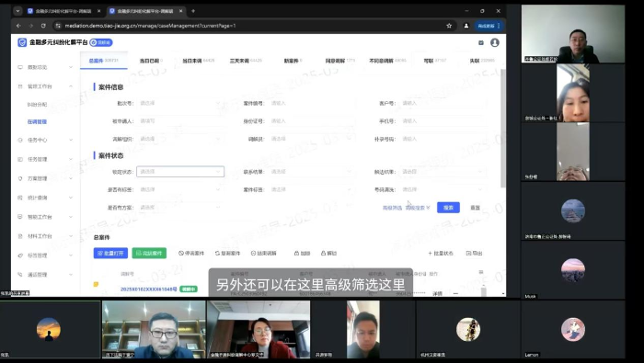The height and width of the screenshot is (363, 644).
Task: Open the 联系结果 dropdown
Action: [x=312, y=172]
